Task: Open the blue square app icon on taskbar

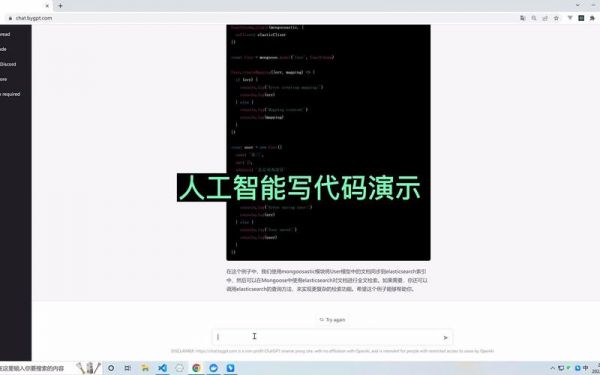Action: point(231,368)
